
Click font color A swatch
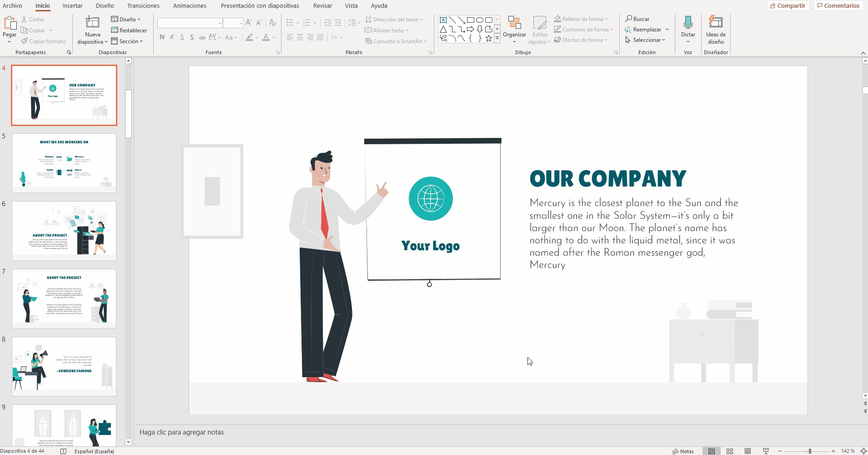pyautogui.click(x=266, y=37)
